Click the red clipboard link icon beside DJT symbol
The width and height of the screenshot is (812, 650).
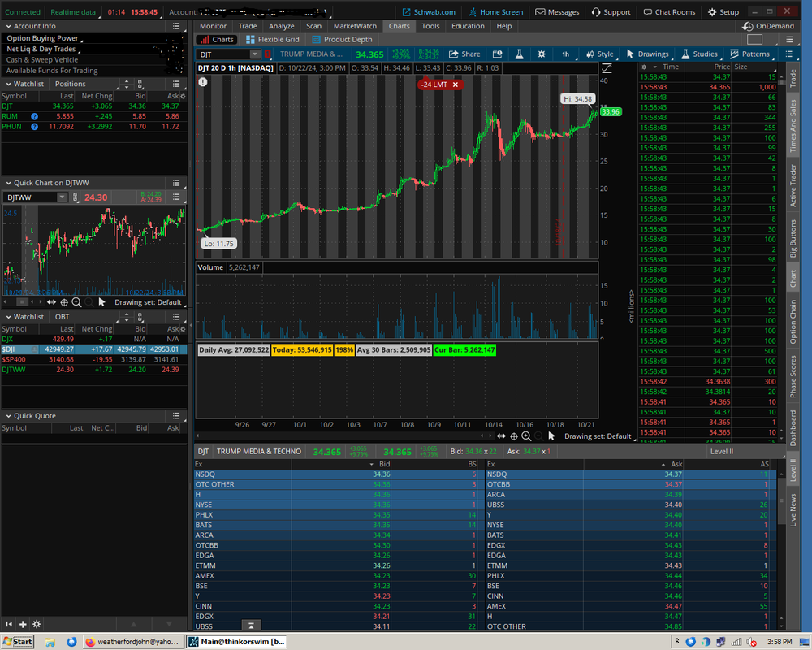[x=268, y=54]
